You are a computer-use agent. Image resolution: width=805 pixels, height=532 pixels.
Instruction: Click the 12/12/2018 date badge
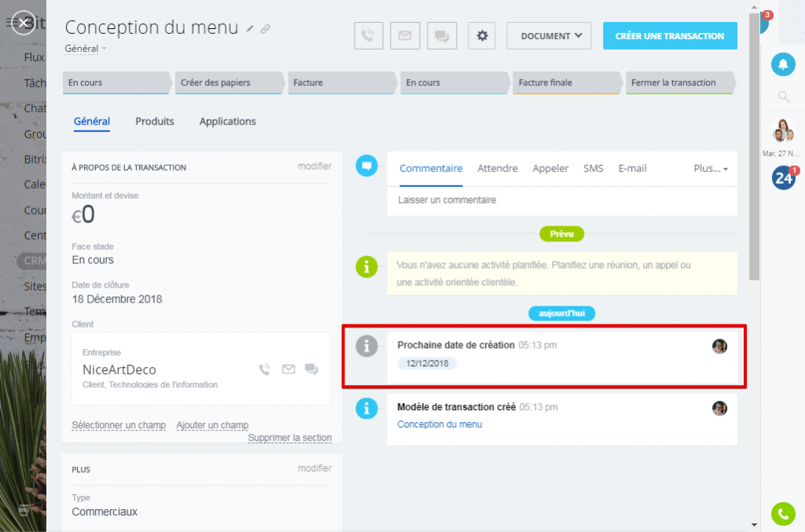pyautogui.click(x=427, y=363)
